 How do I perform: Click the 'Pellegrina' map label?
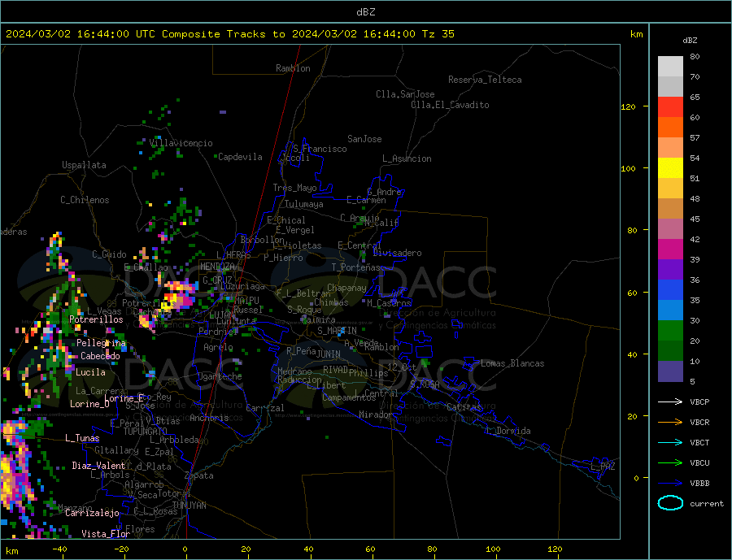[102, 343]
